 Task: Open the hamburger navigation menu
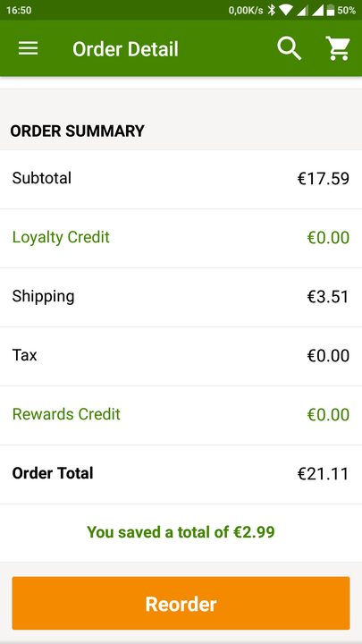pyautogui.click(x=28, y=48)
